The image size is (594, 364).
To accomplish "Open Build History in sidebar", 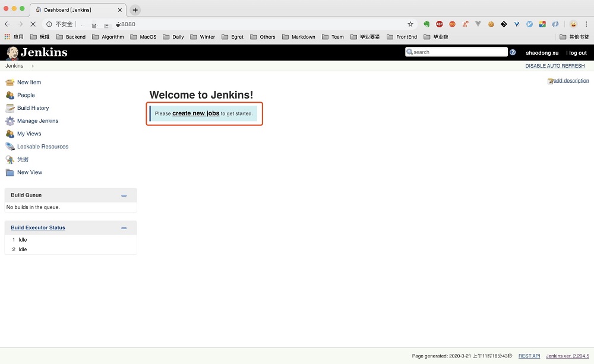I will [x=33, y=108].
